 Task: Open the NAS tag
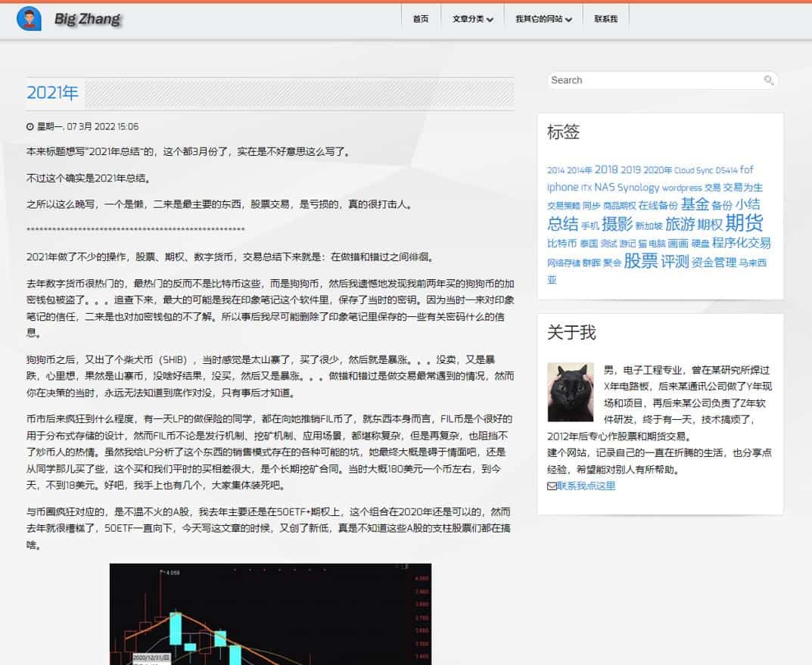605,188
